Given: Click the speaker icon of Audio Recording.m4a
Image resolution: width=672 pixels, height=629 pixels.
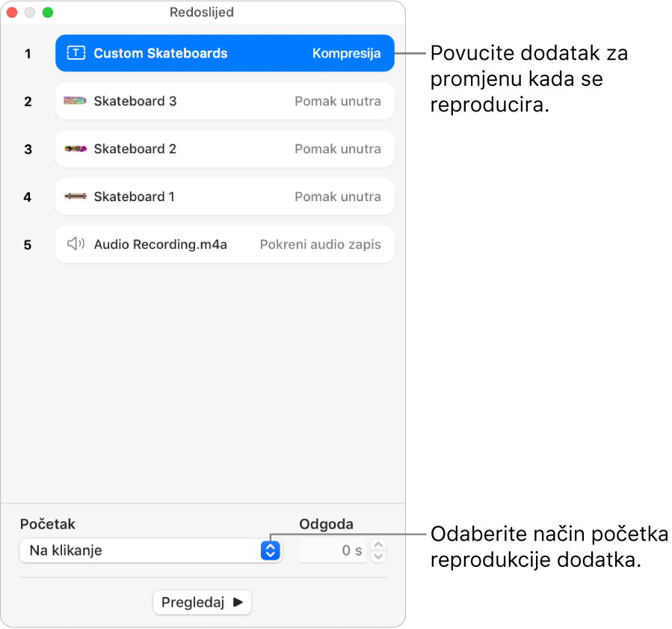Looking at the screenshot, I should (75, 244).
